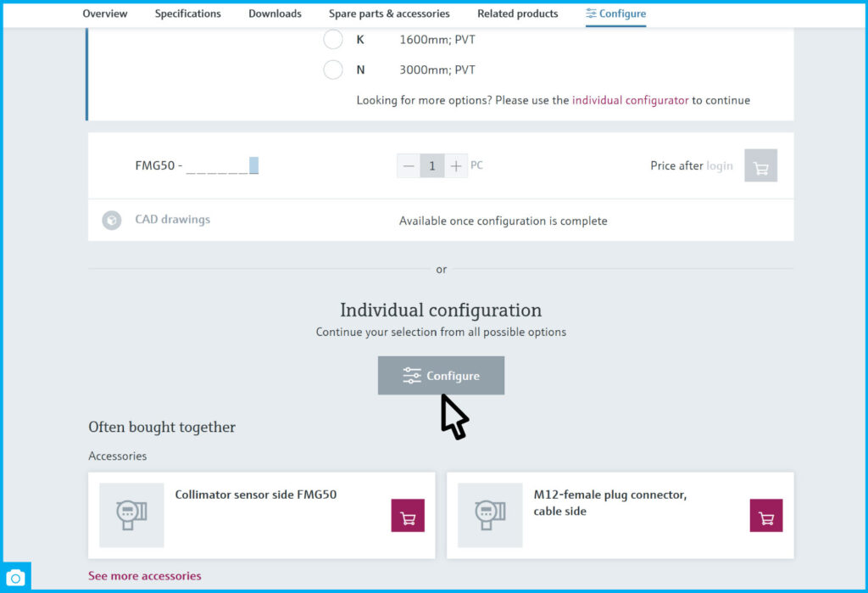Open the Overview tab
868x593 pixels.
105,14
